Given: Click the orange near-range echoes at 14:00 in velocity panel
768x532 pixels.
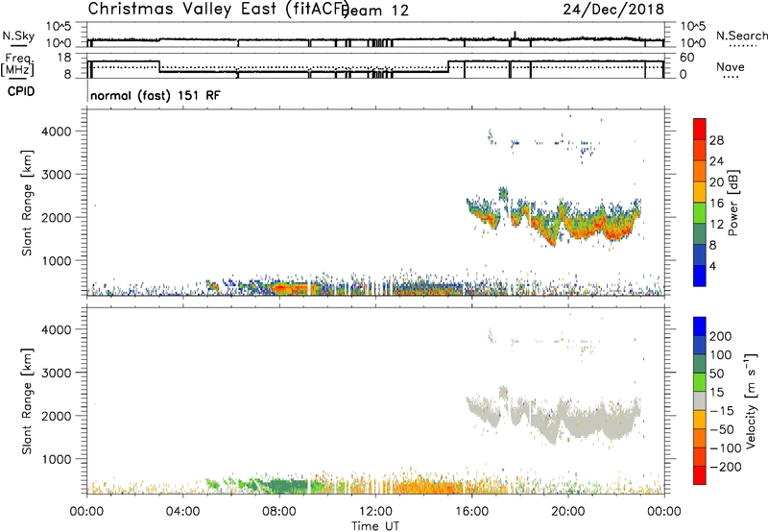Looking at the screenshot, I should tap(426, 488).
